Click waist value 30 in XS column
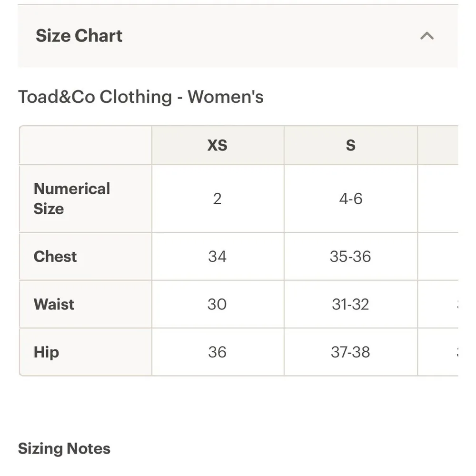476x476 pixels. [x=218, y=304]
